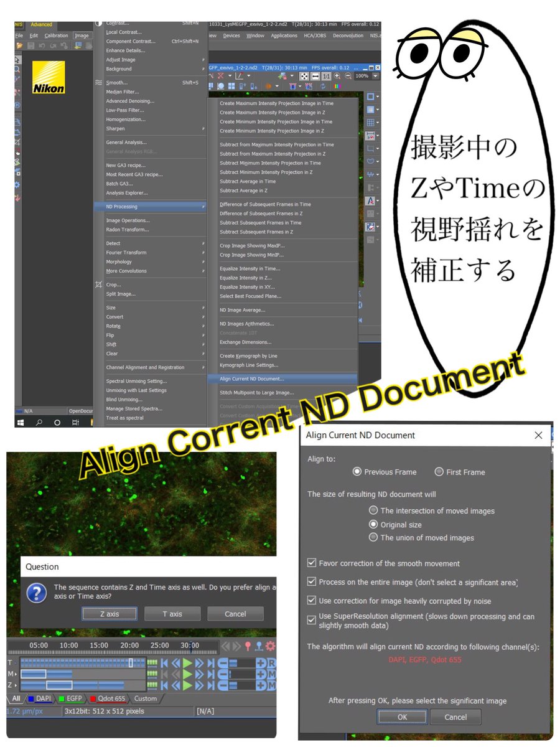
Task: Click the T row green frame-range icon
Action: click(x=152, y=663)
